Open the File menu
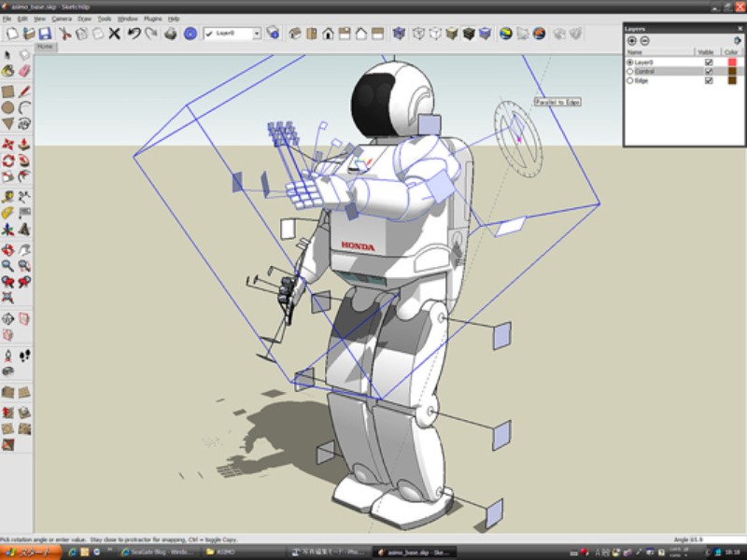The width and height of the screenshot is (747, 560). [7, 19]
